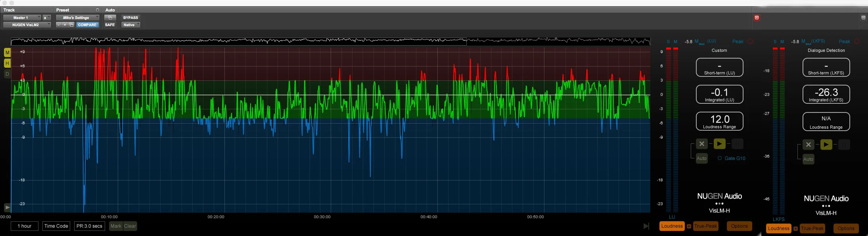Click Loudness Range N/A readout box
The width and height of the screenshot is (868, 236).
click(x=826, y=122)
